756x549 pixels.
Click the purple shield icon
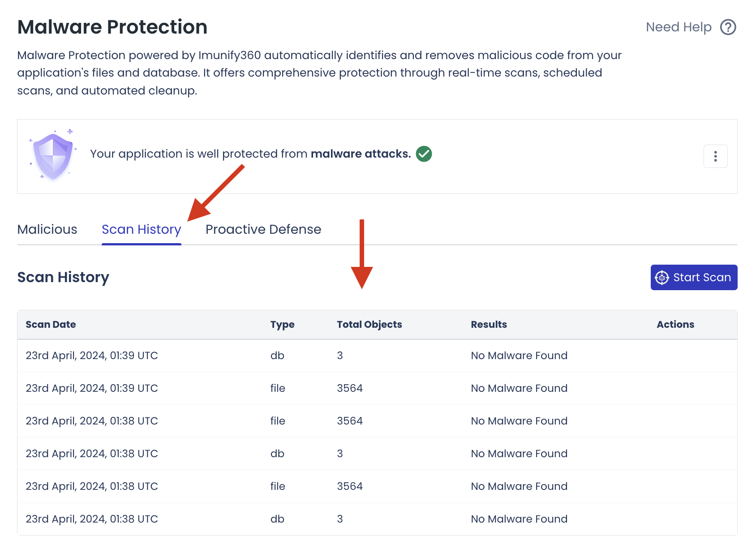pyautogui.click(x=53, y=155)
